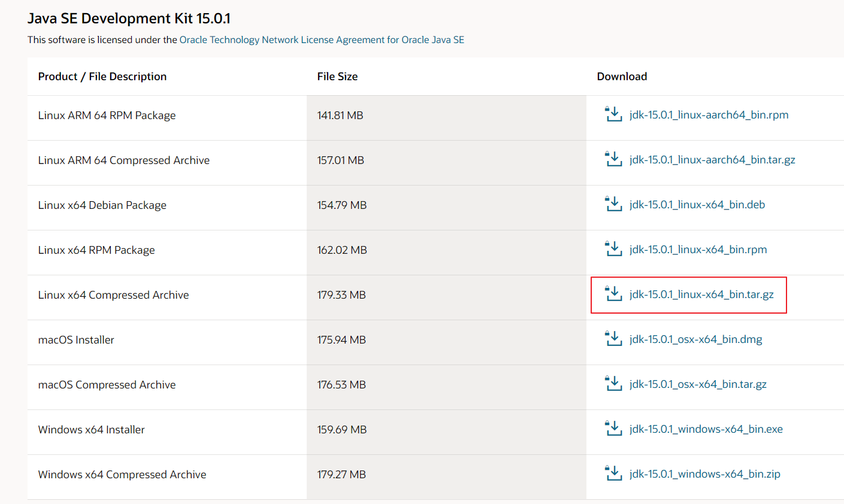Download jdk-15.0.1_osx-x64_bin.dmg
Viewport: 844px width, 504px height.
click(x=696, y=339)
